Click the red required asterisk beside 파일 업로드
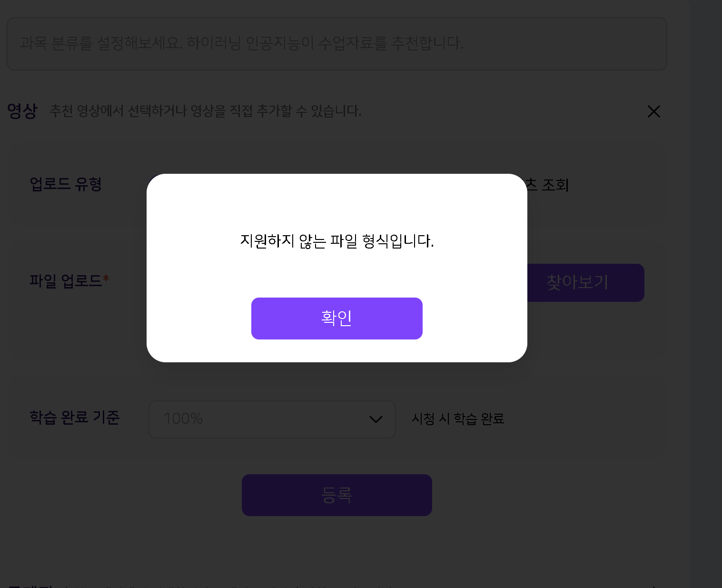Screen dimensions: 722x588 click(106, 279)
